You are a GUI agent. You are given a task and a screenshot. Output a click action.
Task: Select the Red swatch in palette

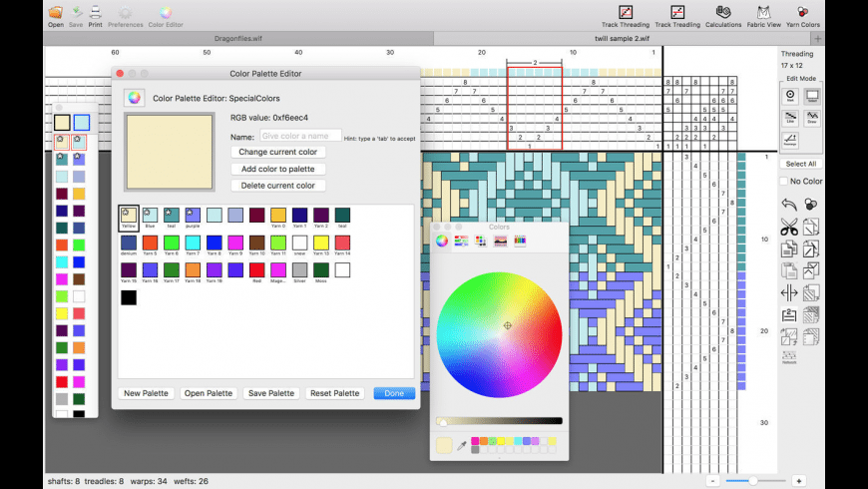point(257,269)
